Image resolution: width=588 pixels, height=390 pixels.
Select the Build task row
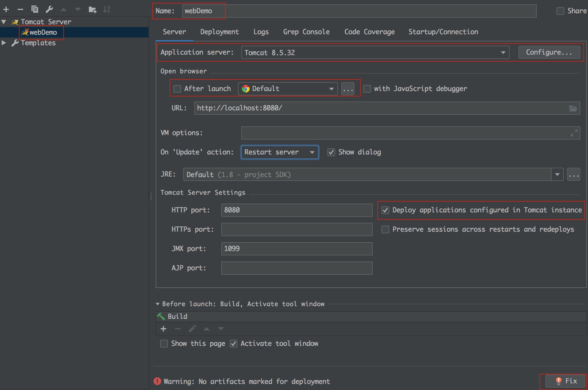pos(371,316)
